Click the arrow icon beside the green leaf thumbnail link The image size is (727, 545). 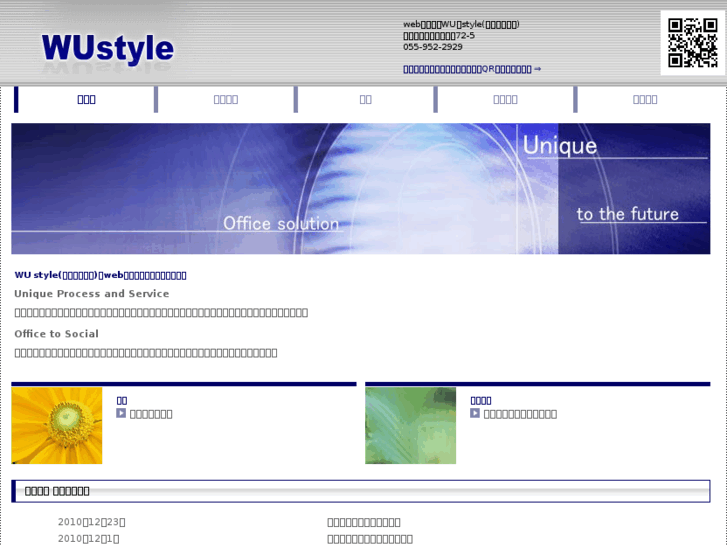(x=475, y=413)
